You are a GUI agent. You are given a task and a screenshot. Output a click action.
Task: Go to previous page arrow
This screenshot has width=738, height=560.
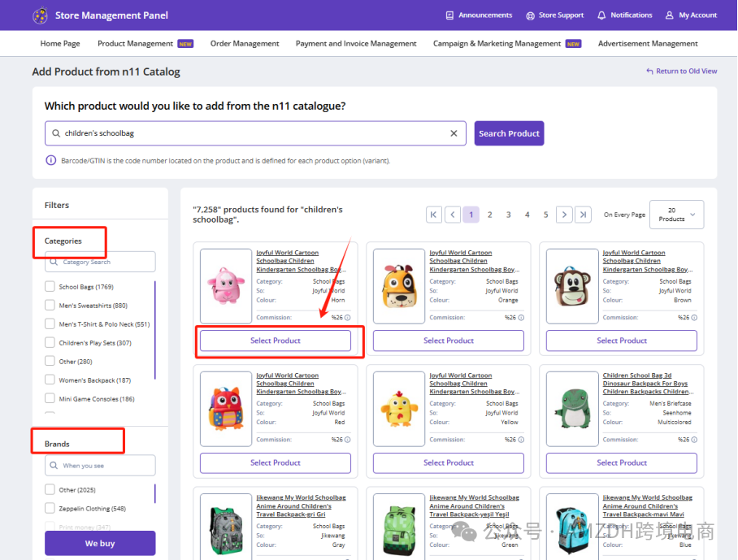(452, 215)
